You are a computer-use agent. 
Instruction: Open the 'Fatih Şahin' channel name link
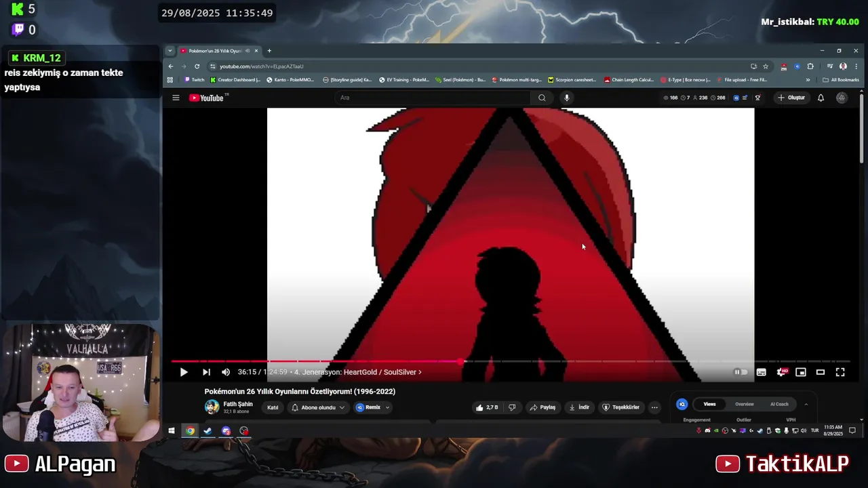pyautogui.click(x=238, y=404)
